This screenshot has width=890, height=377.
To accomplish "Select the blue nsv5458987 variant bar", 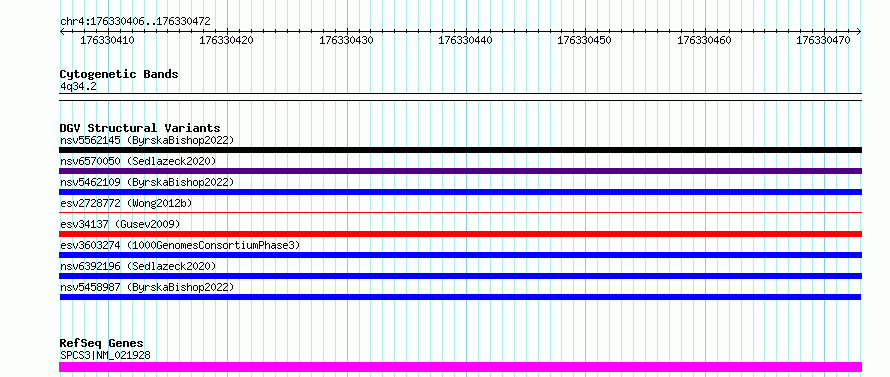I will [460, 297].
